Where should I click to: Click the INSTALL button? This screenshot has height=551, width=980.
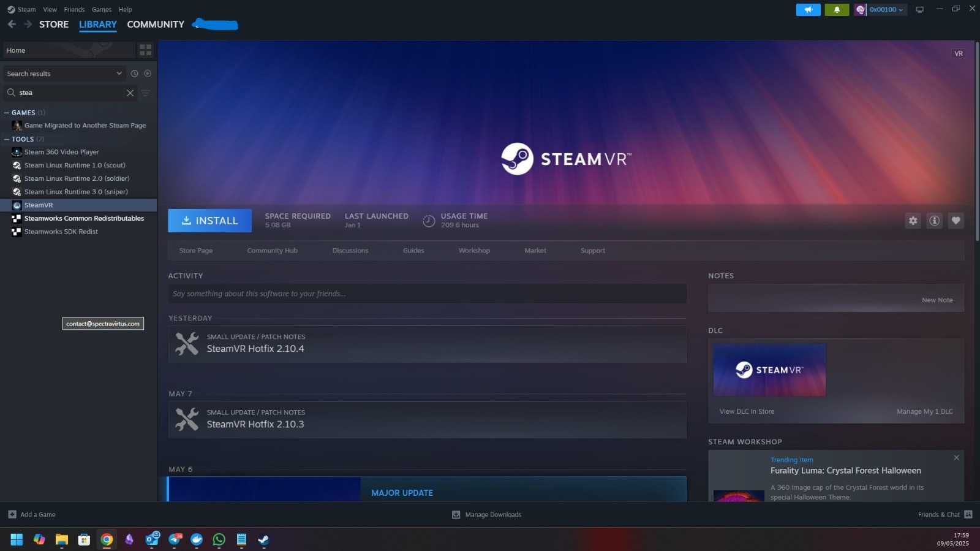(209, 221)
